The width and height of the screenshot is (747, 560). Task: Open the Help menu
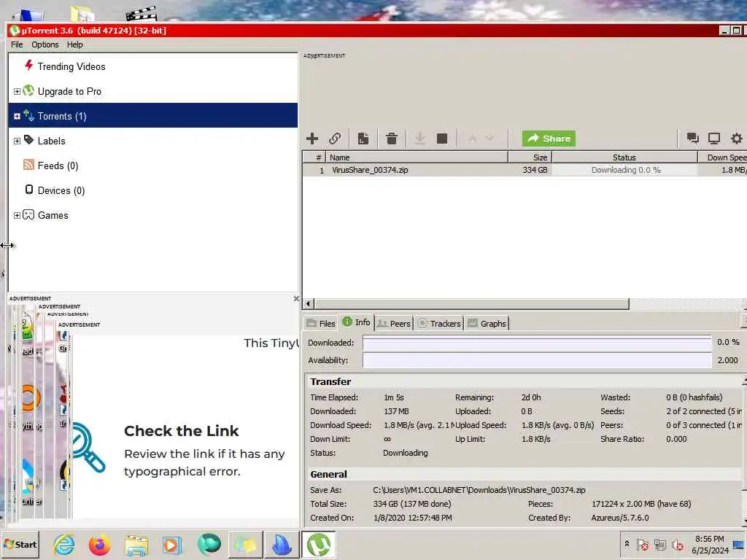tap(75, 44)
